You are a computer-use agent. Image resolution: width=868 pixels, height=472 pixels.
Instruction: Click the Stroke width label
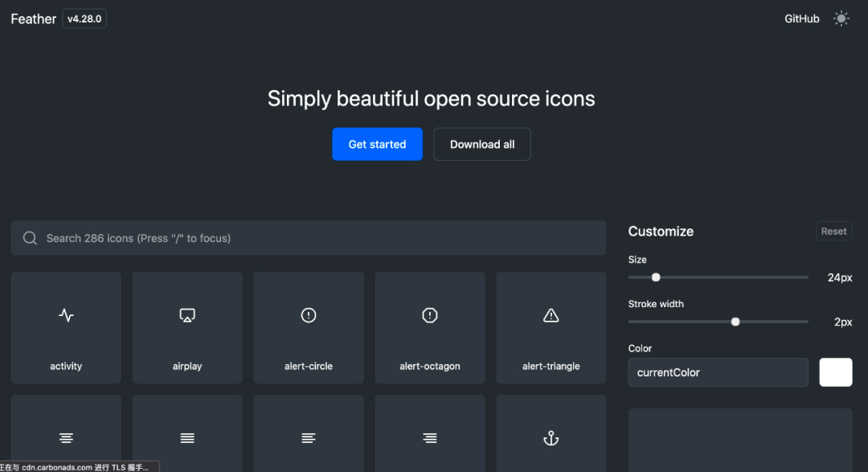coord(656,304)
